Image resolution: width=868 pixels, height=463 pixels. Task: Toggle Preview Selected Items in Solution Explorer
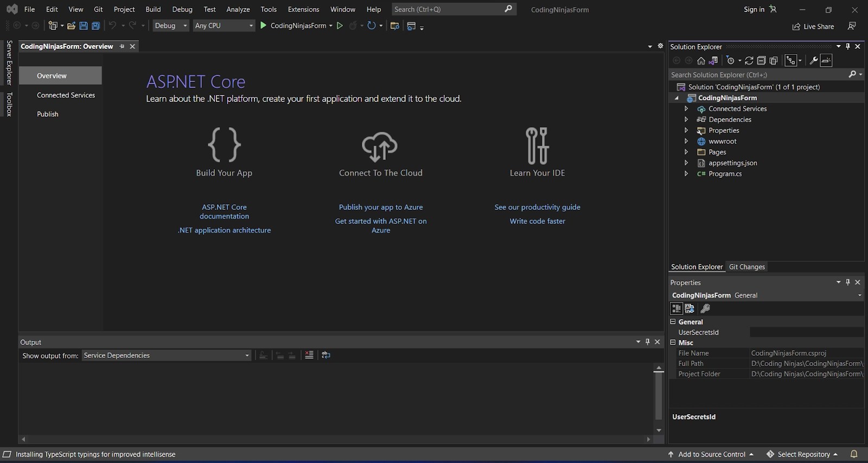pos(826,61)
